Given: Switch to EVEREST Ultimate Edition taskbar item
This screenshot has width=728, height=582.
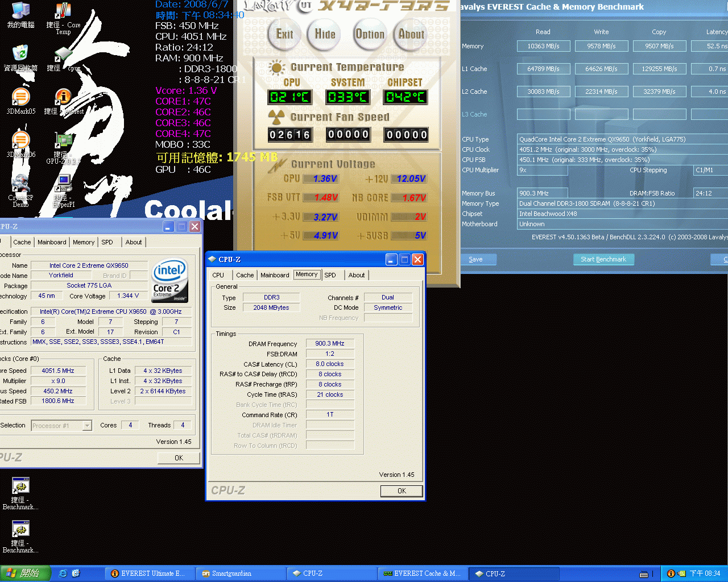Looking at the screenshot, I should (x=148, y=573).
